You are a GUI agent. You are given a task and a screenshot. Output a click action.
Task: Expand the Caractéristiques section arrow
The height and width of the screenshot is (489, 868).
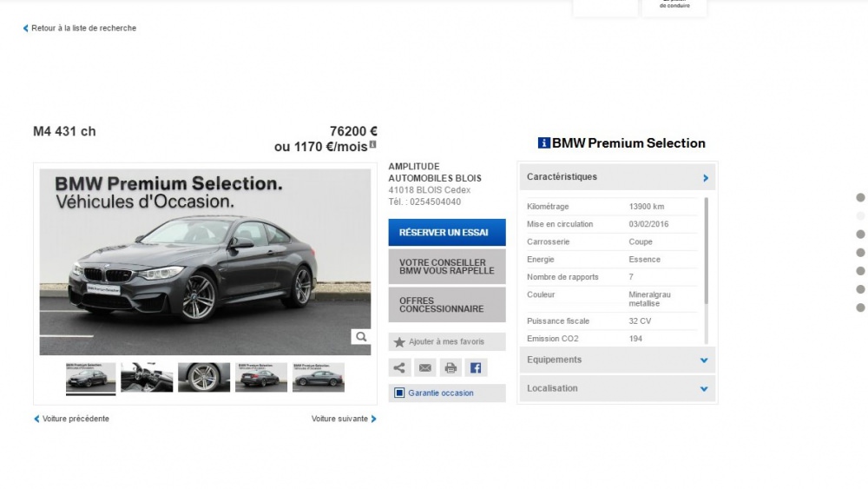point(705,178)
